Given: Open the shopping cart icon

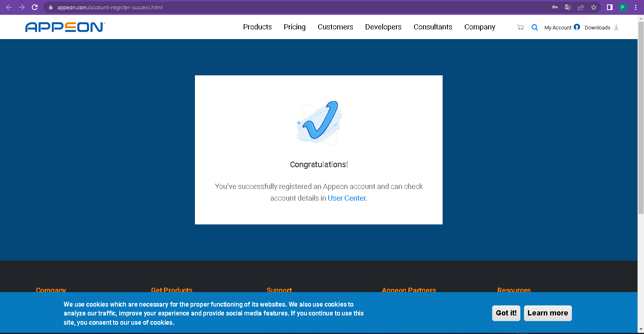Looking at the screenshot, I should 520,27.
